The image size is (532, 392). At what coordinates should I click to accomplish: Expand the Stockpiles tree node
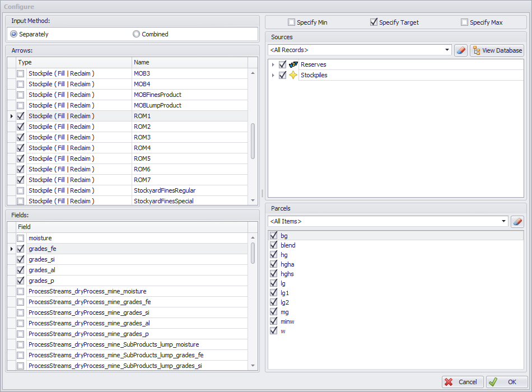pos(273,75)
